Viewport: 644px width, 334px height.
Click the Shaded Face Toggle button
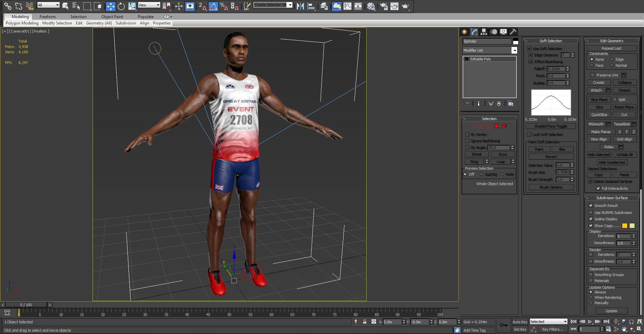click(551, 126)
